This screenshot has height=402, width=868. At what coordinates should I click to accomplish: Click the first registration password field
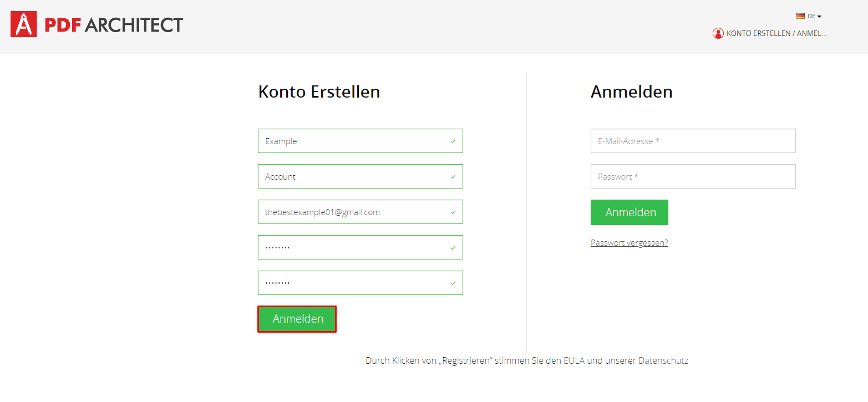click(x=361, y=247)
